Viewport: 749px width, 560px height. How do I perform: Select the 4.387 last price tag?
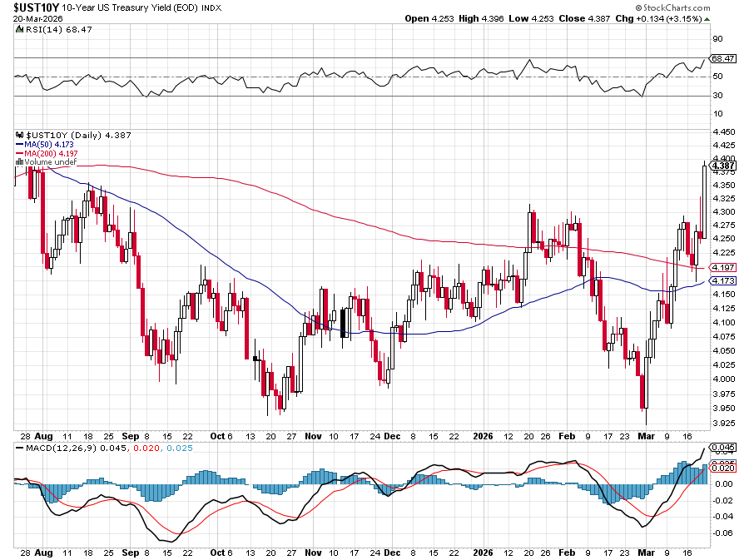coord(721,166)
